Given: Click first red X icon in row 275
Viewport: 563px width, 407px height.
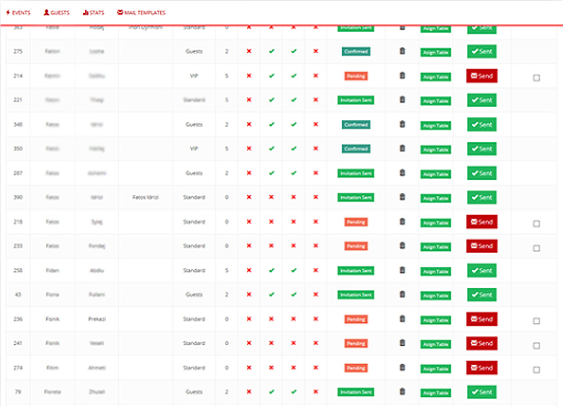Looking at the screenshot, I should pos(249,51).
